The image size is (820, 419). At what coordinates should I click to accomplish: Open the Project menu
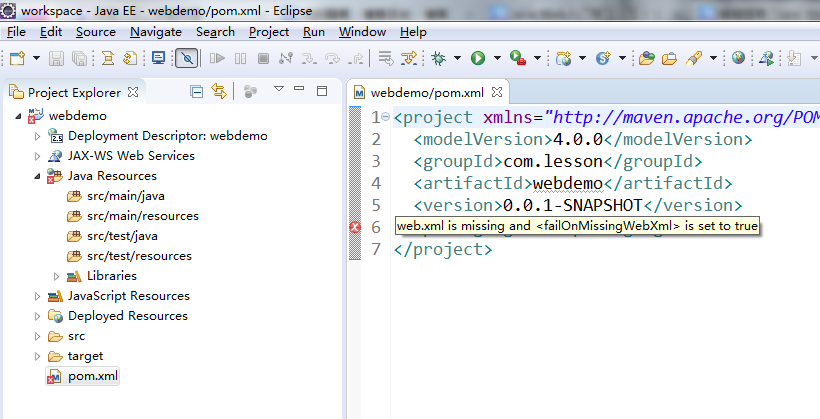pyautogui.click(x=269, y=32)
